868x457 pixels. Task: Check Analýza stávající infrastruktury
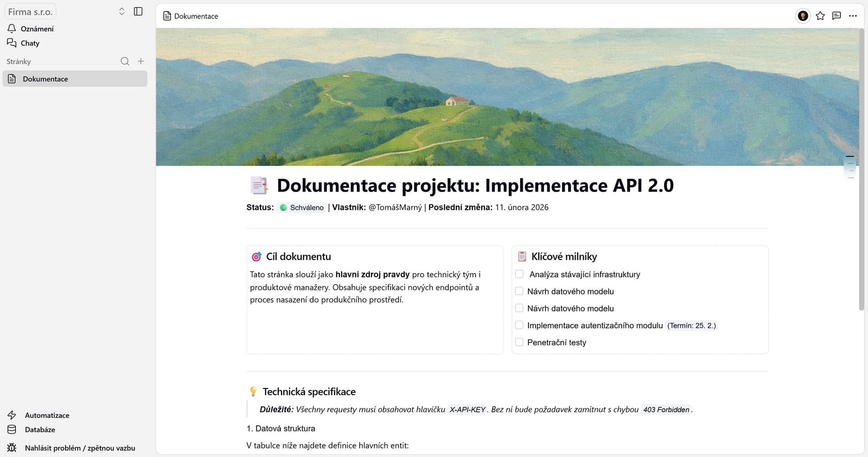[519, 274]
